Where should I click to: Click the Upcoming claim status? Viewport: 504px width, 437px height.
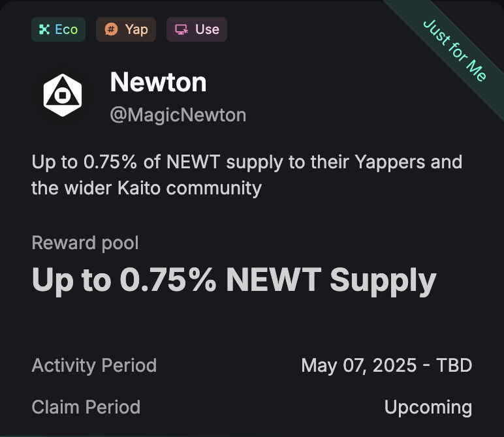click(x=428, y=408)
